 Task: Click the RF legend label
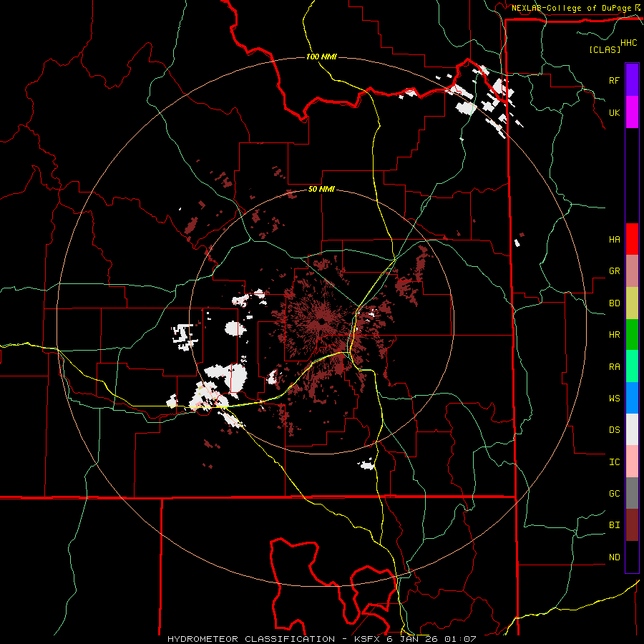point(614,81)
